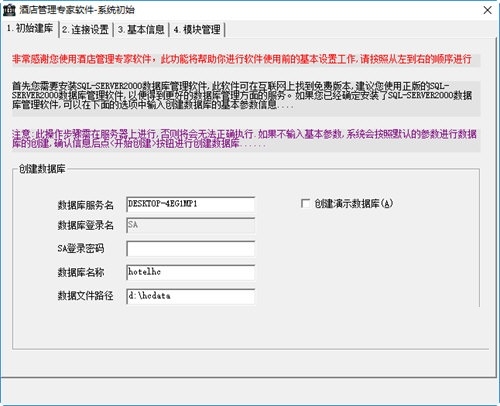Click the black SQL-SERVER2000 instruction paragraph
This screenshot has height=406, width=500.
click(242, 95)
